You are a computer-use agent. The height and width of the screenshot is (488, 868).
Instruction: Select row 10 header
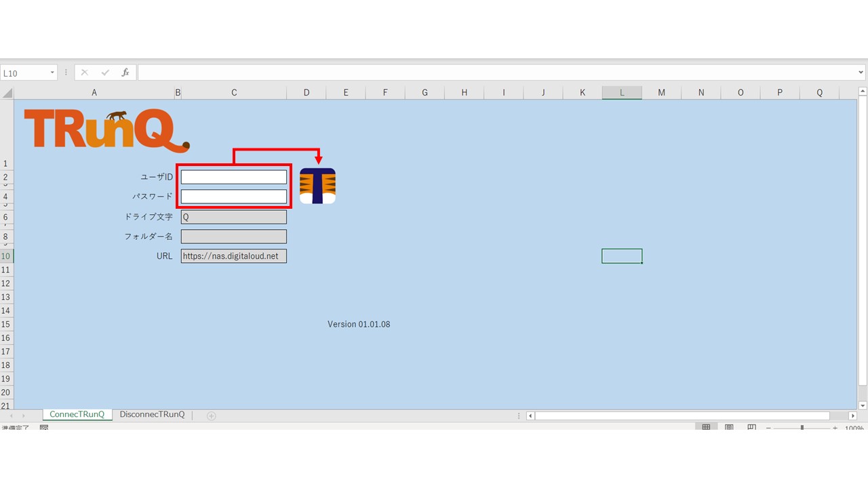[6, 256]
